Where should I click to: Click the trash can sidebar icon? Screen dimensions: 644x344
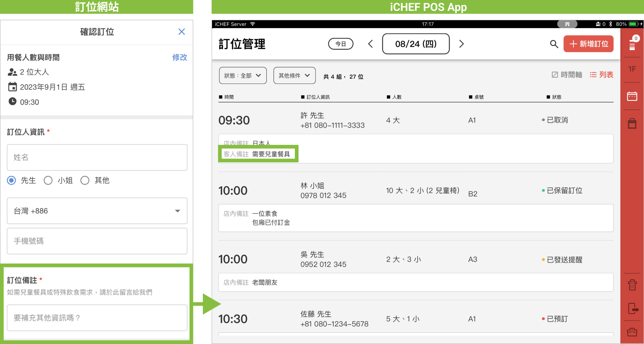(x=632, y=285)
